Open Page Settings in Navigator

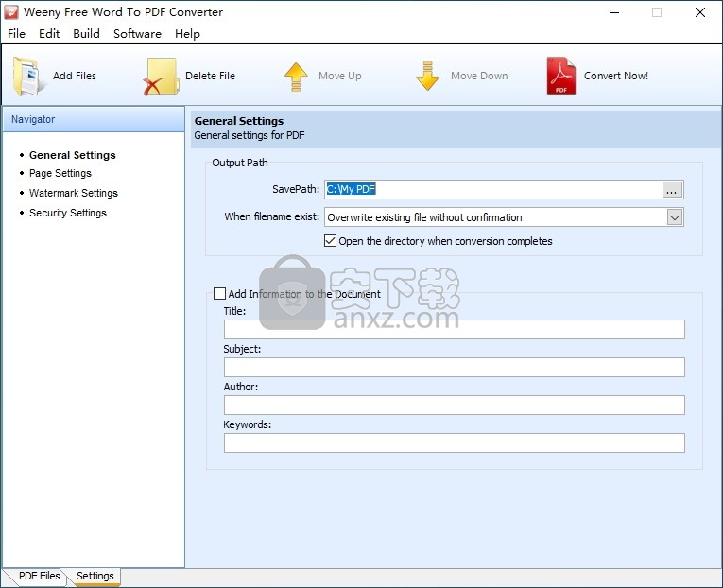click(x=60, y=173)
